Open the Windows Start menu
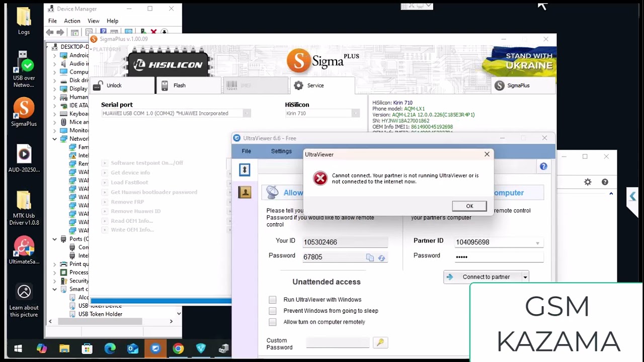Screen dimensions: 644x362 [19, 349]
